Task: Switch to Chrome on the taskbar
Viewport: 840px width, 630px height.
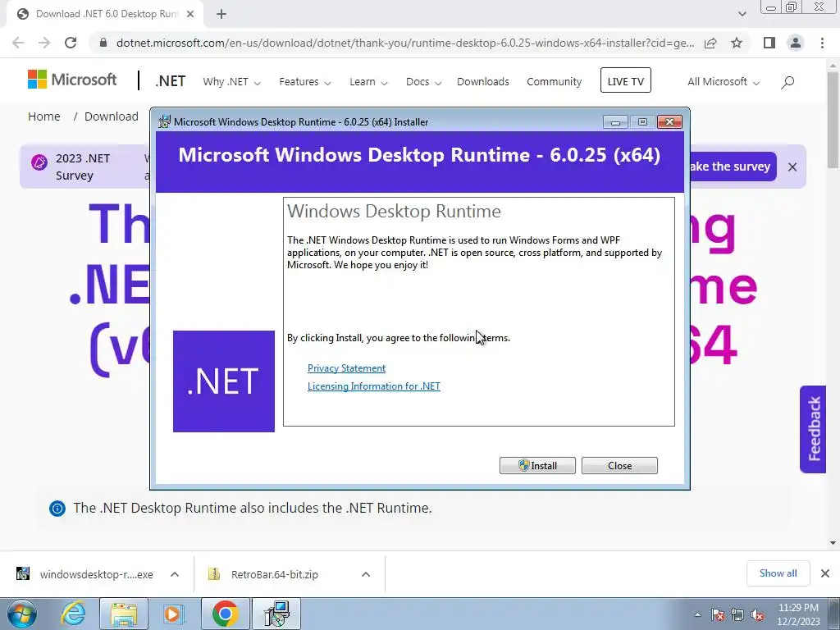Action: pos(226,614)
